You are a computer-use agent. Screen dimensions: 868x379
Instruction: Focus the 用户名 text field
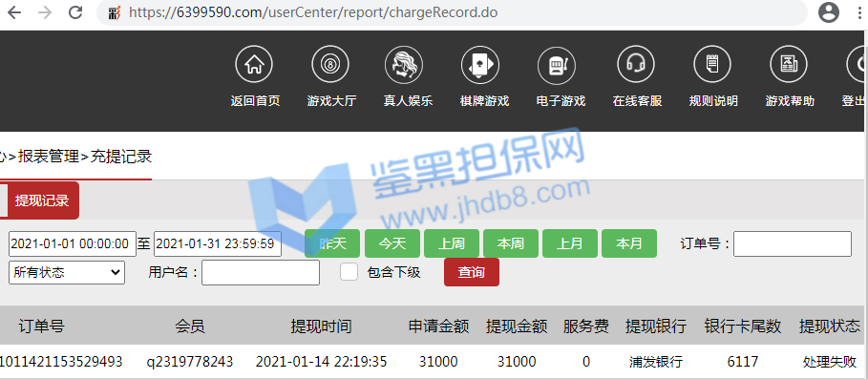(x=260, y=273)
